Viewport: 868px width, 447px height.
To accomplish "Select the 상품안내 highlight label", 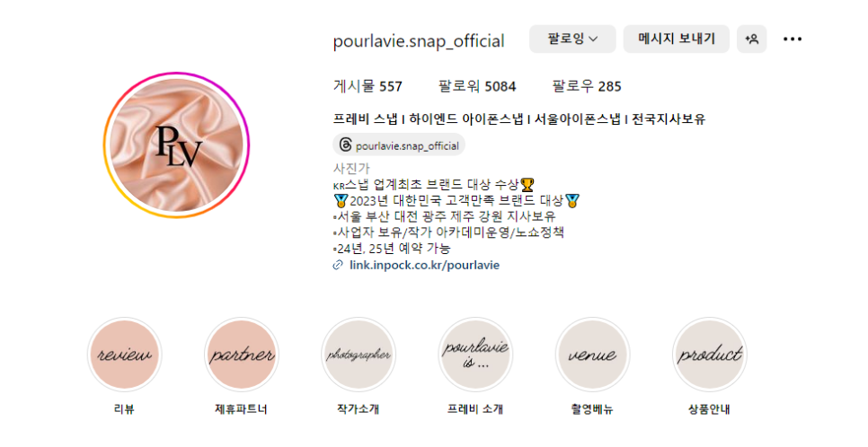I will point(710,409).
